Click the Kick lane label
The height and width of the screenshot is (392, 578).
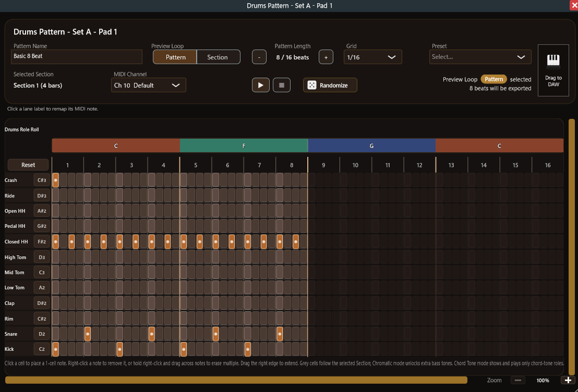tap(9, 349)
